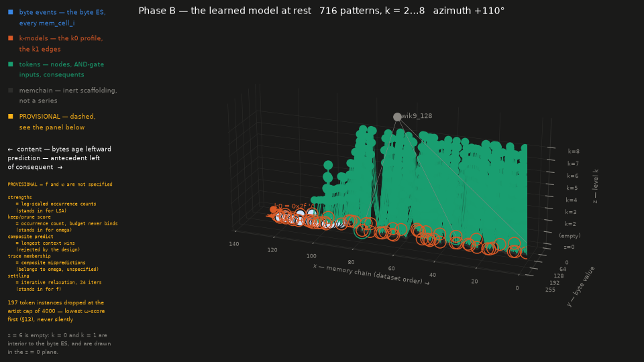Click the green tokens legend swatch

pyautogui.click(x=11, y=64)
